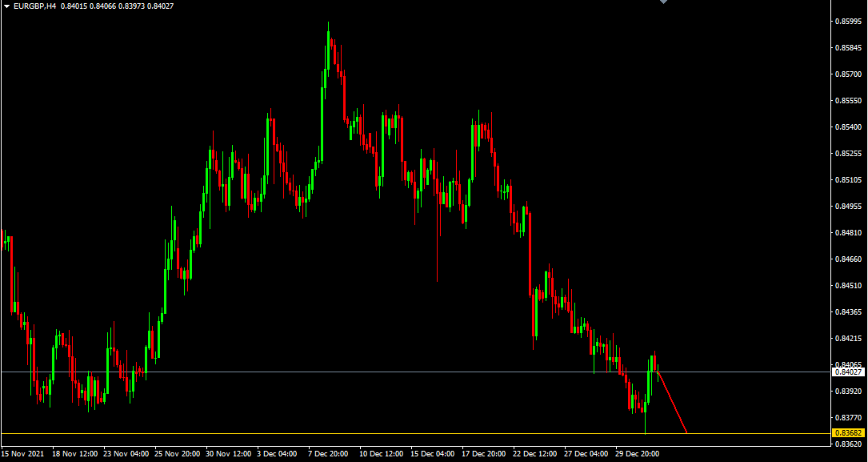Click the EURGBP,H4 chart title text

pos(35,6)
